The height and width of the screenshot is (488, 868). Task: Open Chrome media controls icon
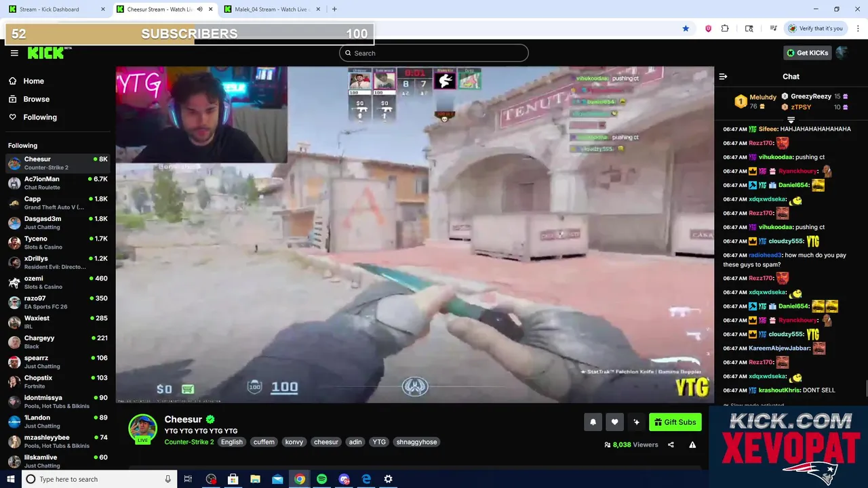(x=773, y=28)
